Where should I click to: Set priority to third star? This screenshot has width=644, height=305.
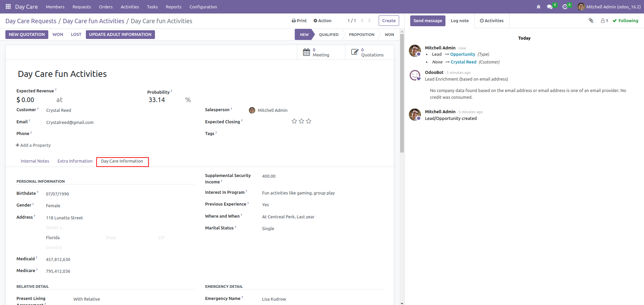click(309, 121)
